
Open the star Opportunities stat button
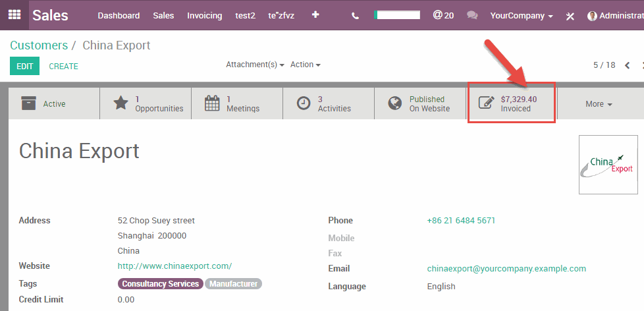click(x=146, y=103)
